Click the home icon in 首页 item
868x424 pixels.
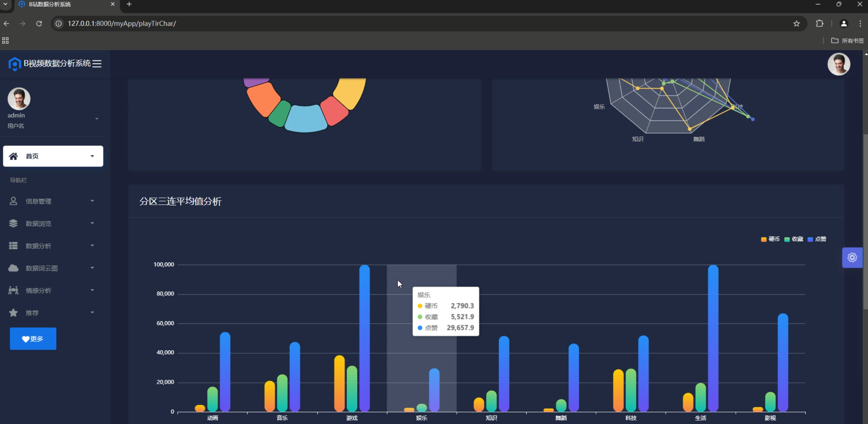[x=13, y=156]
